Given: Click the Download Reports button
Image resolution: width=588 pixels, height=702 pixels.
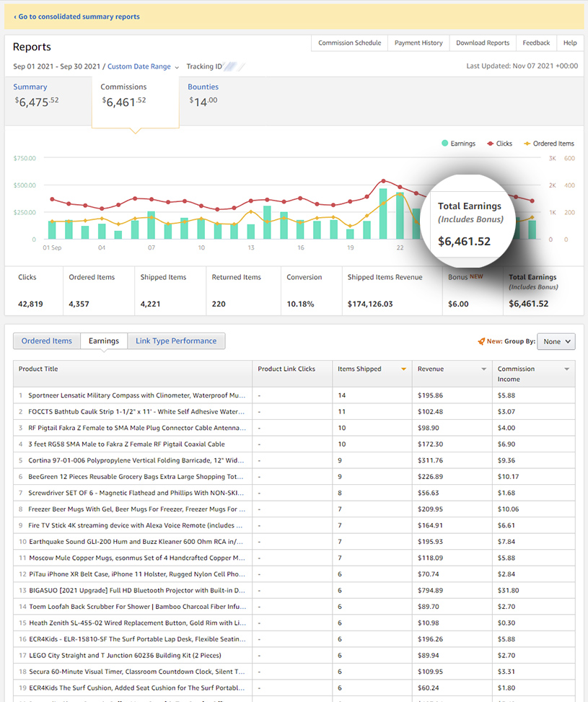Looking at the screenshot, I should 483,43.
